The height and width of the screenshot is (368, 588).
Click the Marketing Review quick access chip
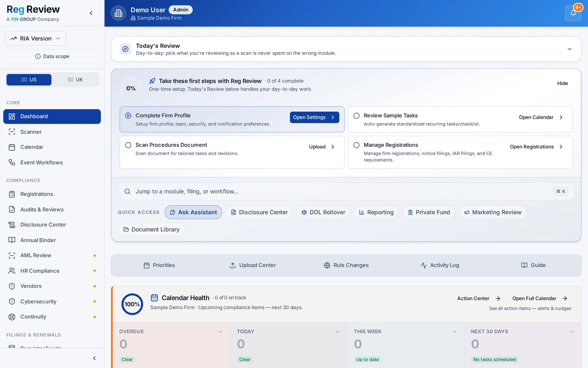(493, 212)
